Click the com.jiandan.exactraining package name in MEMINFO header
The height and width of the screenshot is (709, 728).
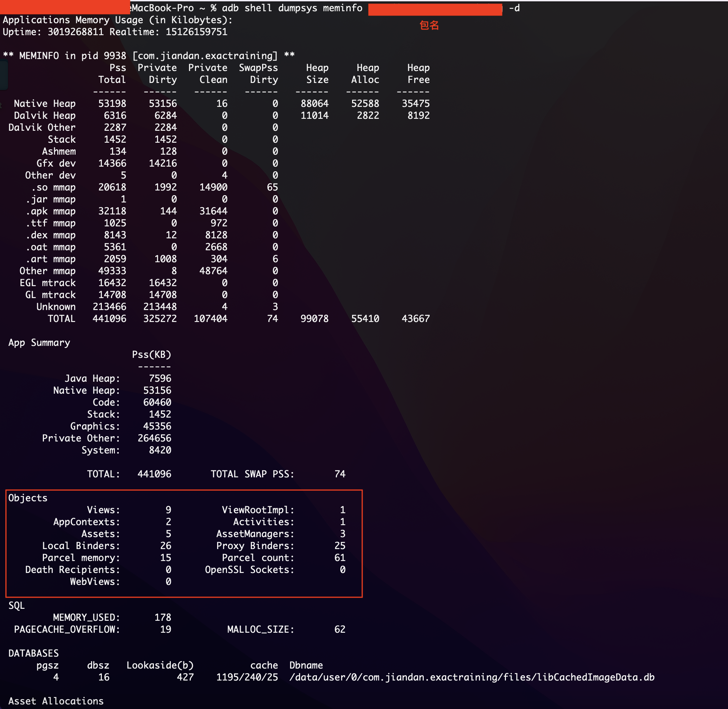tap(205, 56)
